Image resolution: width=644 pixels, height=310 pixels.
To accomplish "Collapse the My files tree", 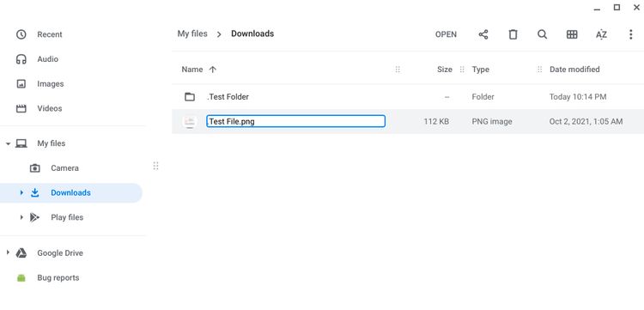I will pyautogui.click(x=8, y=143).
